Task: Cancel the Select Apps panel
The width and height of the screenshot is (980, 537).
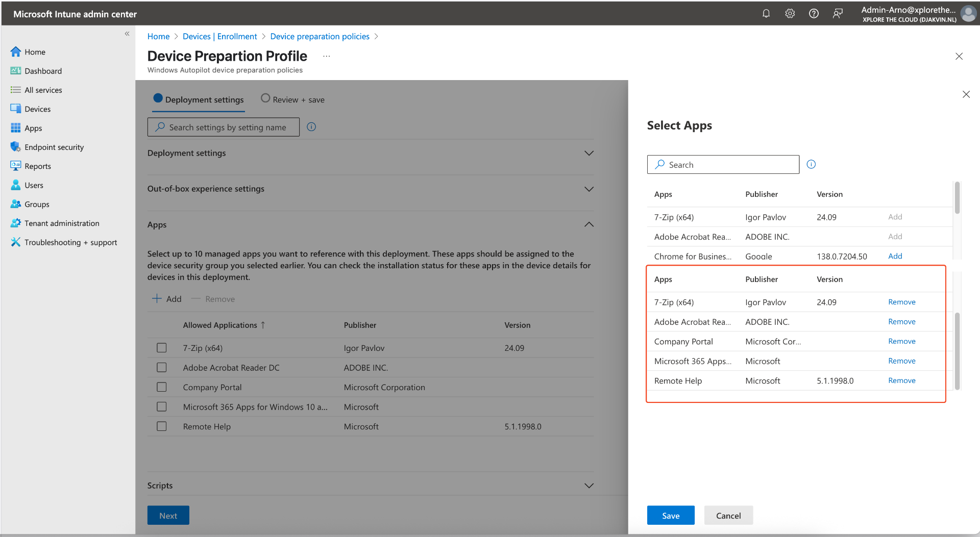Action: tap(728, 516)
